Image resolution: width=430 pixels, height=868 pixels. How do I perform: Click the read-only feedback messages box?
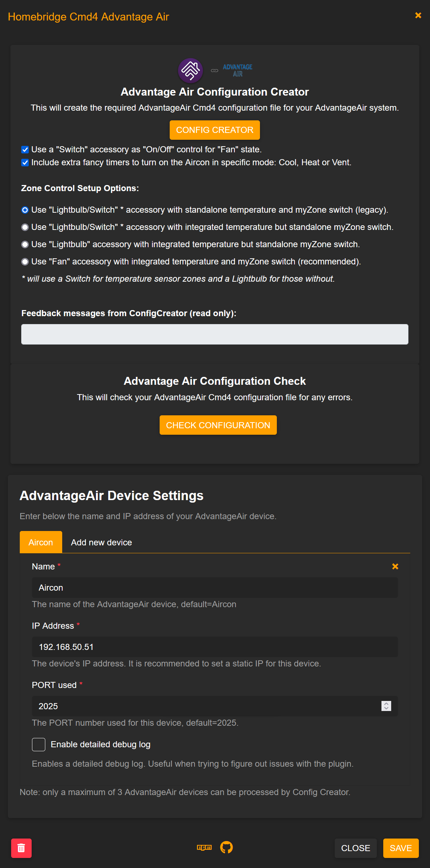coord(215,334)
